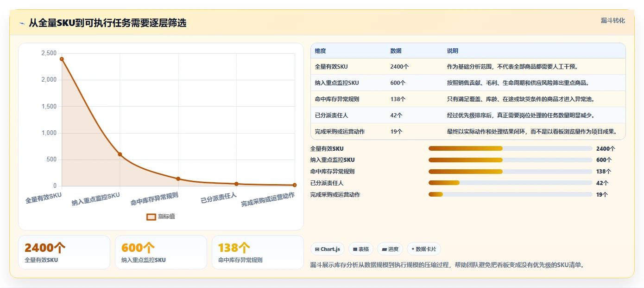Click the lightning icon beside the title
644x288 pixels.
[22, 23]
